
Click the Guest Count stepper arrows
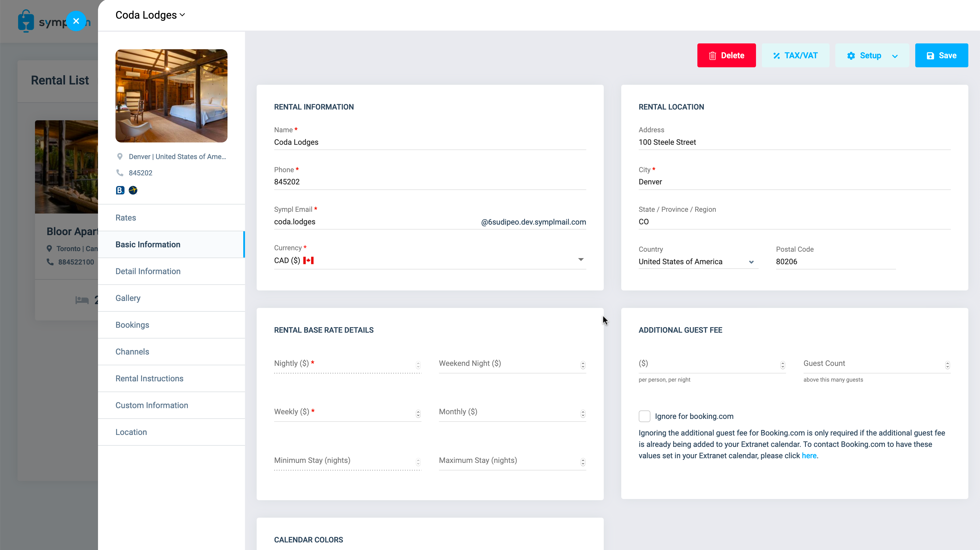tap(947, 365)
